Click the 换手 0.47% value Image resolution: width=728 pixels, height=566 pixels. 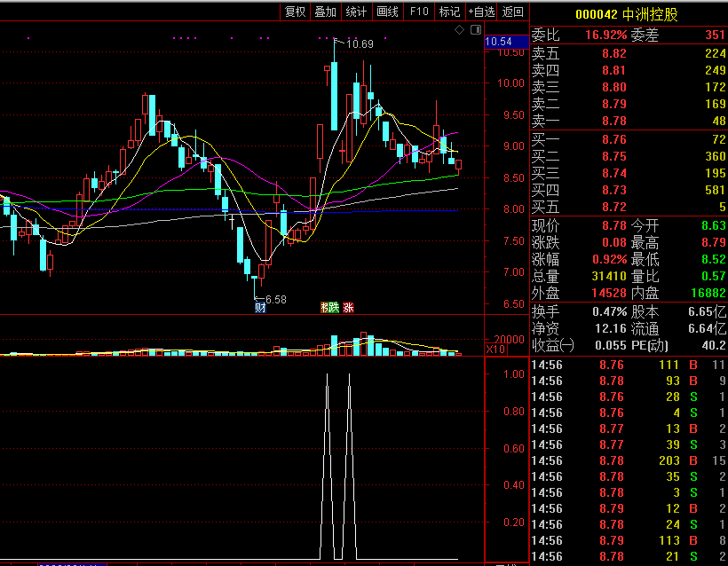[610, 311]
